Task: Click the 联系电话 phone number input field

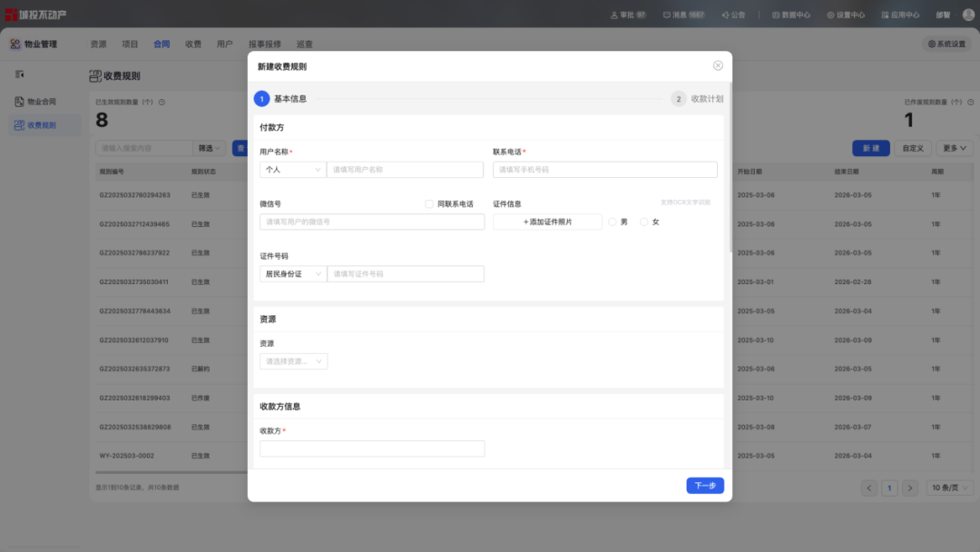Action: (x=604, y=170)
